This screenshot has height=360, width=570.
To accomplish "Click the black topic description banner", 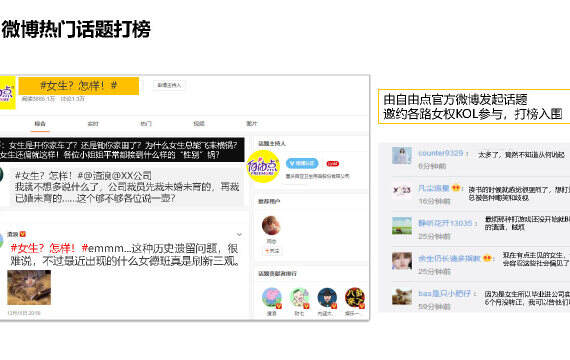I will (x=122, y=150).
